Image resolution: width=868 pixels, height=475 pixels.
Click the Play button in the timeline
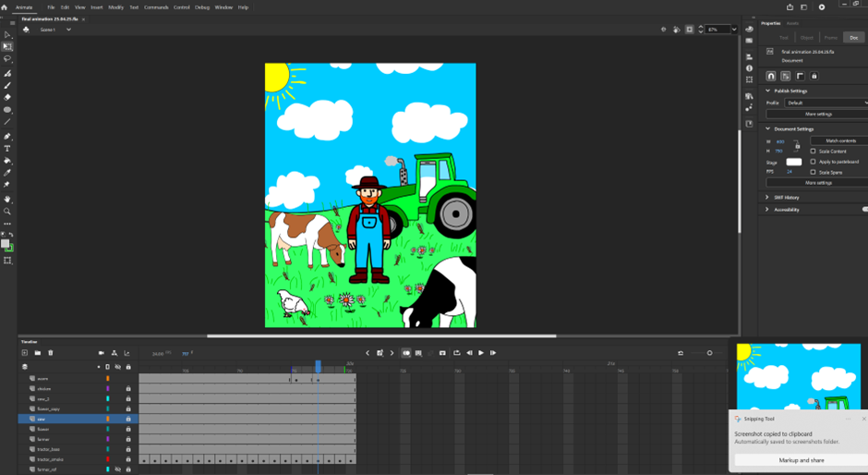point(481,353)
